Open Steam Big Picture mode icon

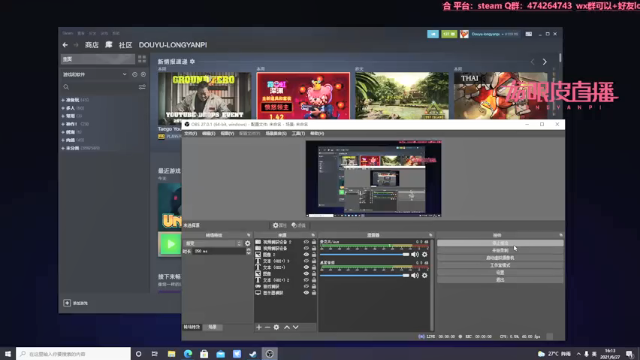[x=529, y=34]
